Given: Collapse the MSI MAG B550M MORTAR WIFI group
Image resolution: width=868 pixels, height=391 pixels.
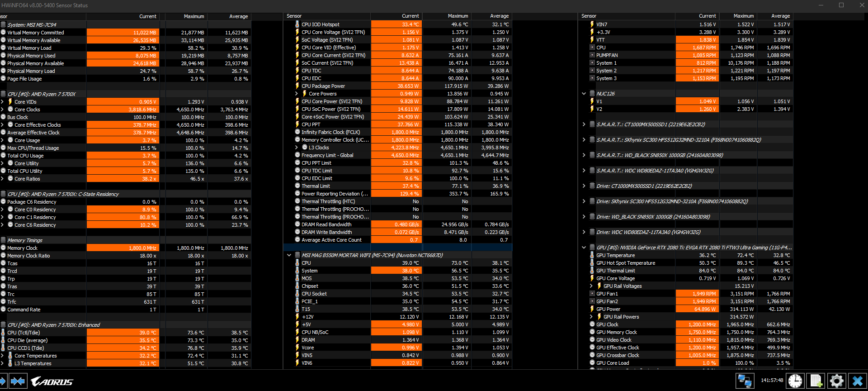Looking at the screenshot, I should pyautogui.click(x=289, y=255).
